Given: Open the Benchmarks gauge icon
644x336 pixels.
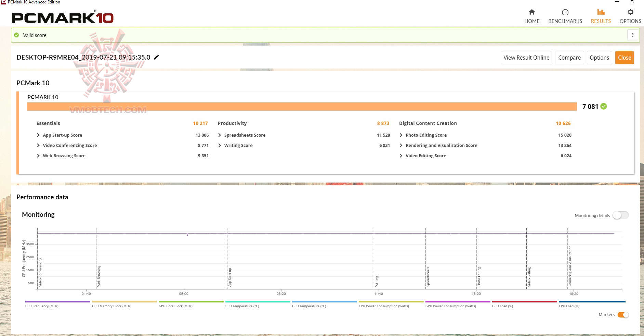Looking at the screenshot, I should 565,12.
